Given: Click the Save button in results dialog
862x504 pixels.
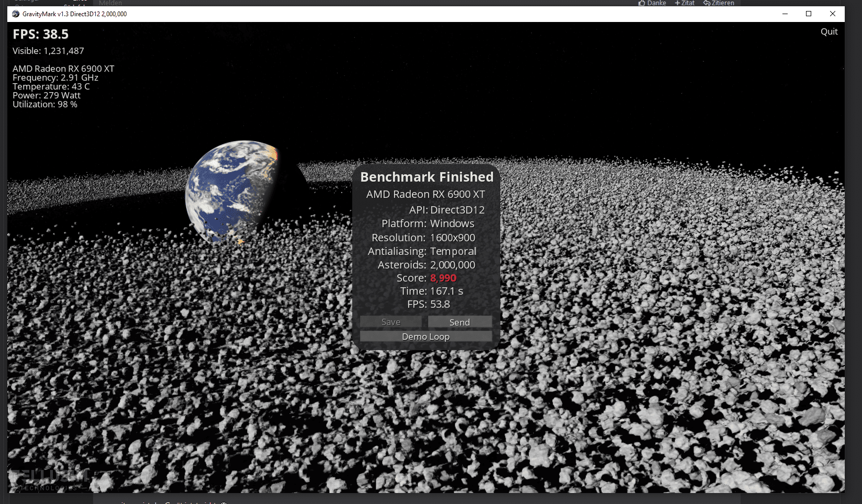Looking at the screenshot, I should [x=391, y=322].
